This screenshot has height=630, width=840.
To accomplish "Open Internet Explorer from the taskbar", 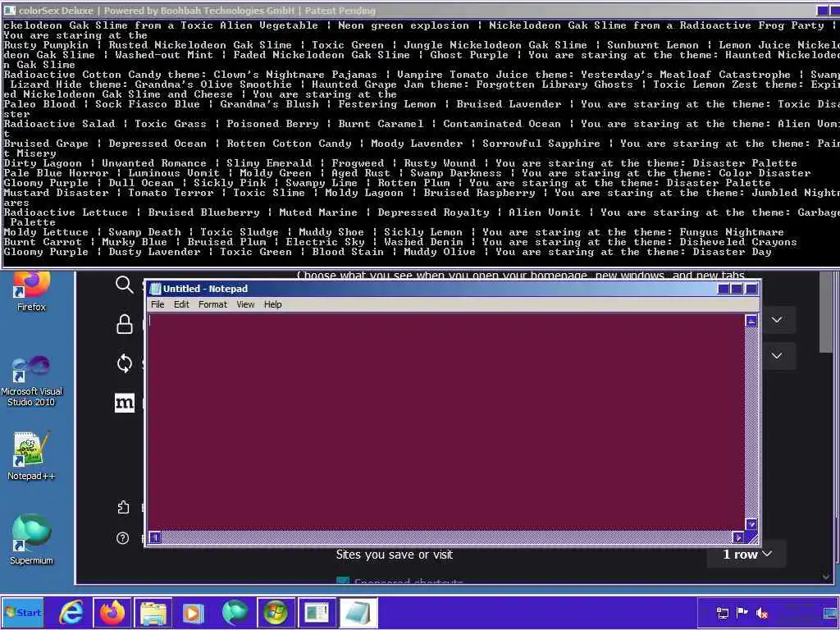I will pos(71,613).
